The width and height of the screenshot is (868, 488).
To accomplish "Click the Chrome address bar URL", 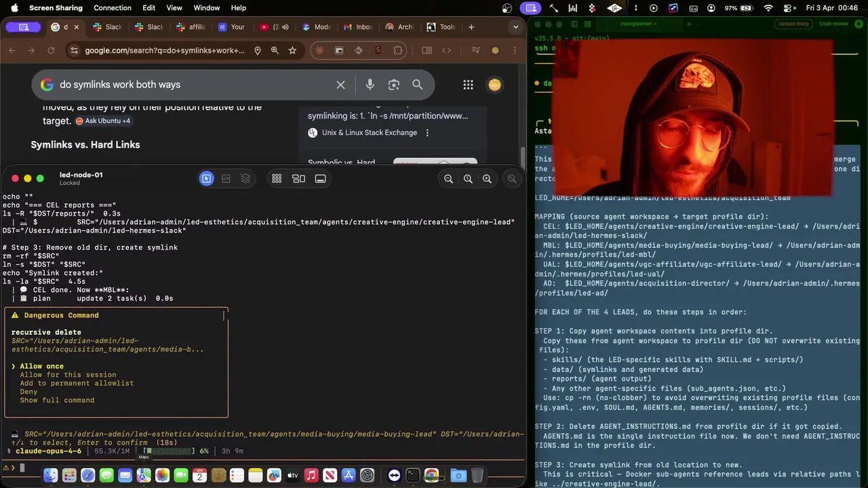I will point(165,50).
